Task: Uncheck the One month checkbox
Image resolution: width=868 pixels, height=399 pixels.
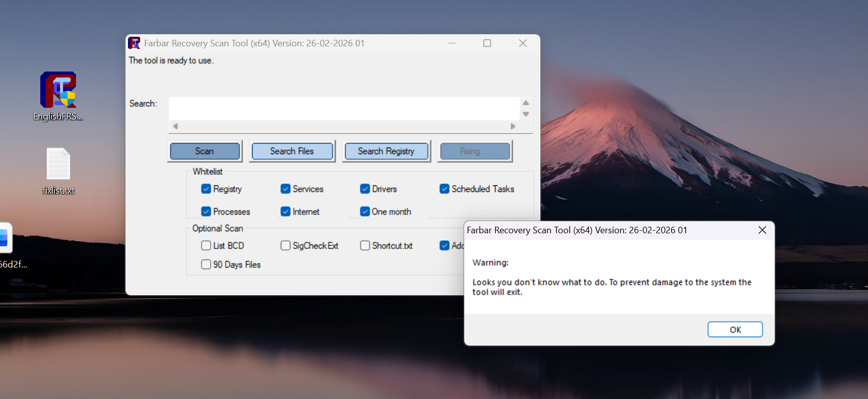Action: [365, 212]
